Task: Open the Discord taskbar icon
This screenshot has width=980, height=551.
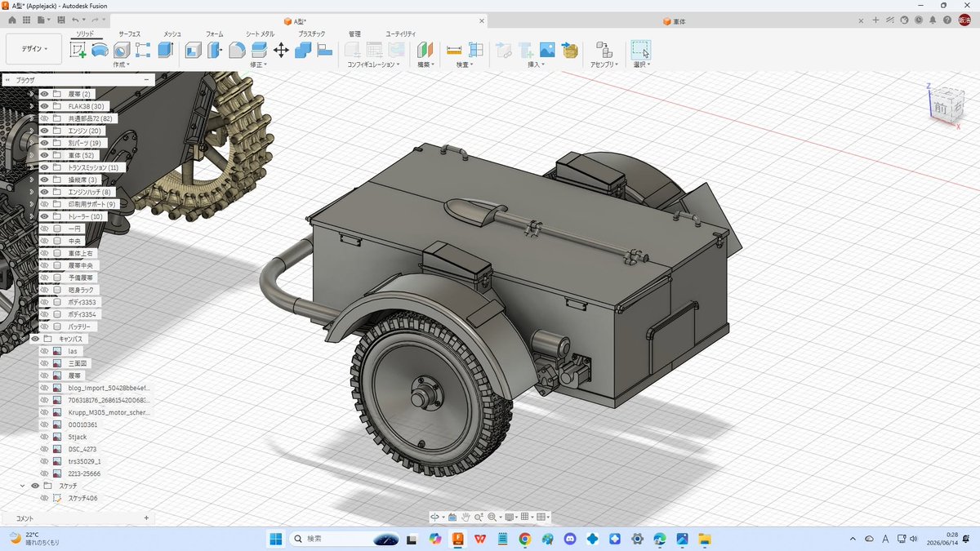Action: (x=570, y=539)
